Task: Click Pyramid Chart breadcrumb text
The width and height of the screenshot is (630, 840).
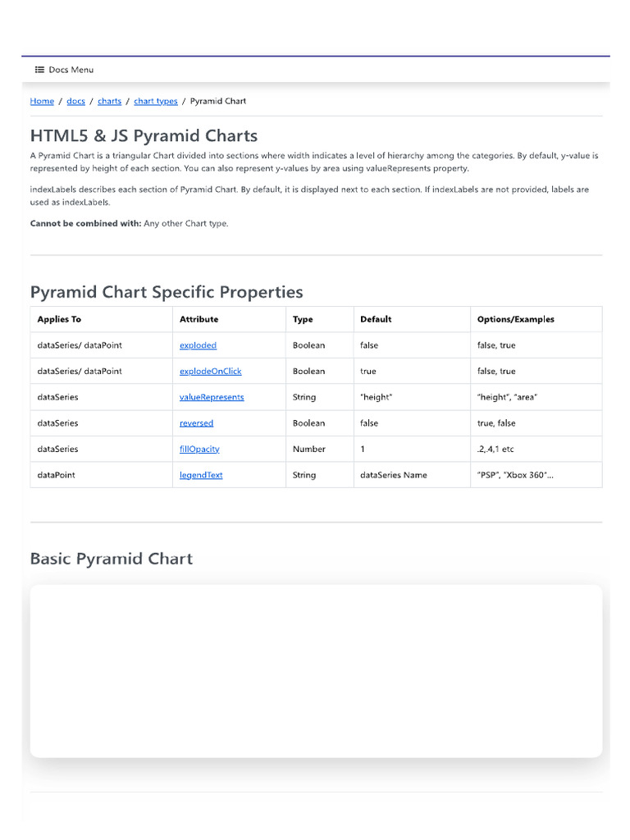Action: click(x=218, y=101)
